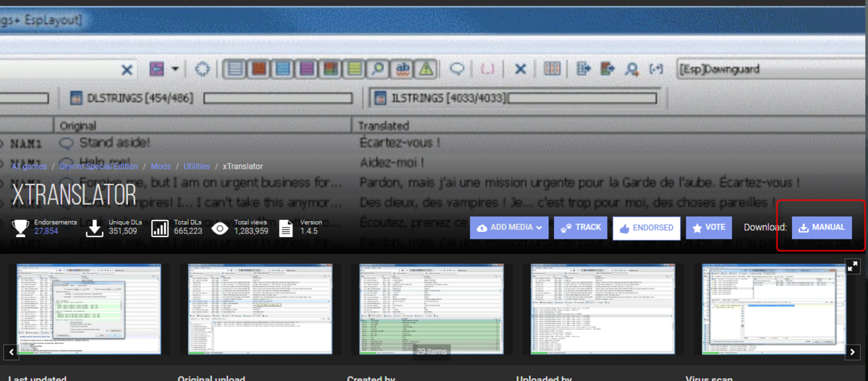Click the 1,283,959 total views value
This screenshot has height=381, width=868.
click(251, 231)
